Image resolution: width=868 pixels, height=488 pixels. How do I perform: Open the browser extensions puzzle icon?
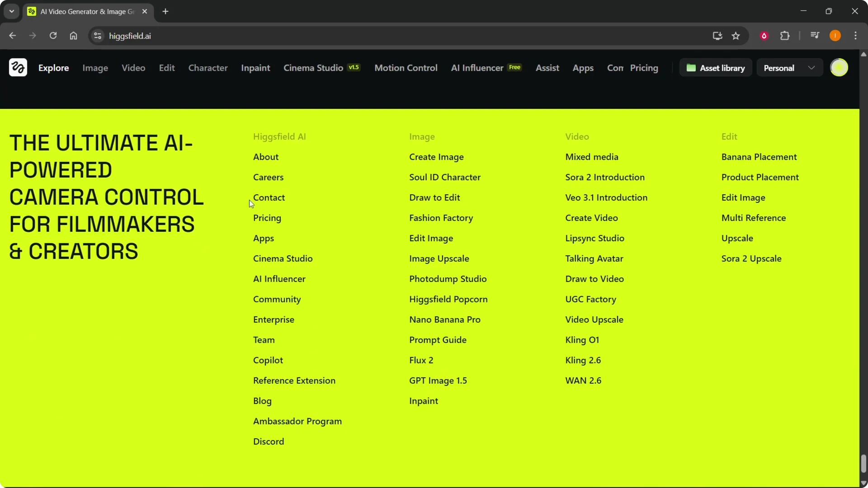(x=785, y=36)
